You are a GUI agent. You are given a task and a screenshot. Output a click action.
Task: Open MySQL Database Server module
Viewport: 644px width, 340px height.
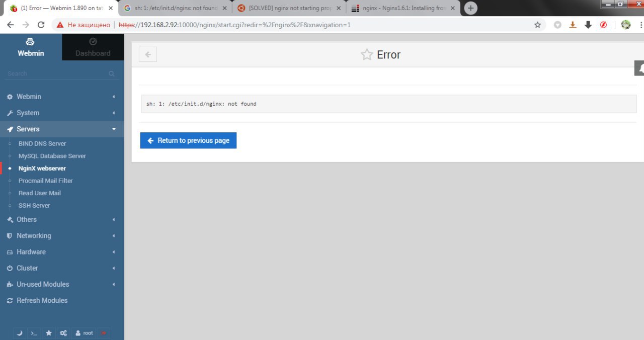point(52,156)
